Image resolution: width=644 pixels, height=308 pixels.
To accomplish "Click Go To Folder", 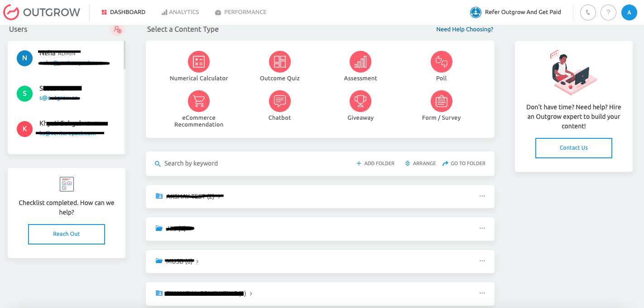I will [x=464, y=163].
